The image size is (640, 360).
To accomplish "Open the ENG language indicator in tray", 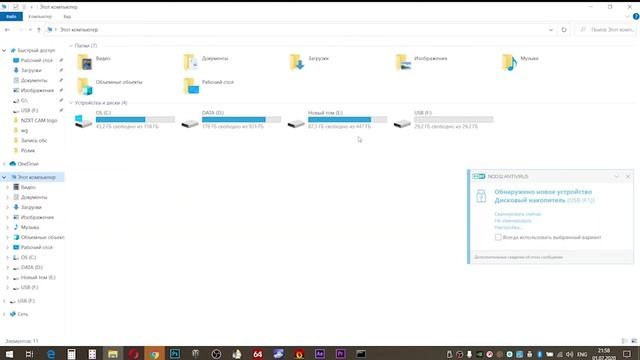I will [582, 354].
